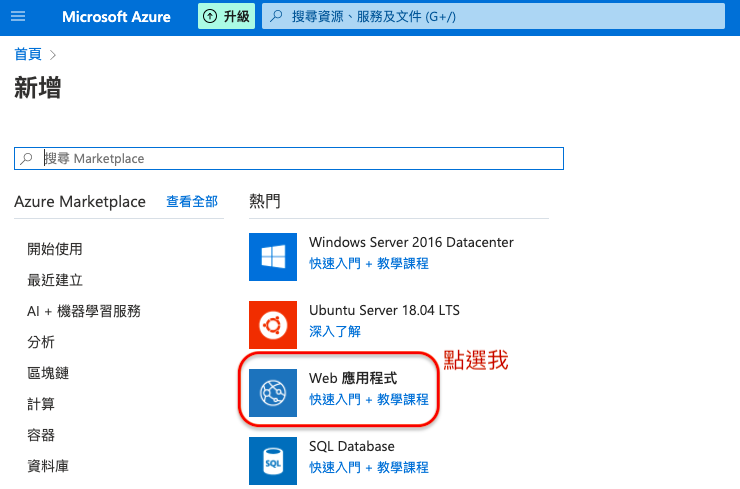Viewport: 740px width, 489px height.
Task: Go to 首頁 breadcrumb link
Action: [x=28, y=54]
